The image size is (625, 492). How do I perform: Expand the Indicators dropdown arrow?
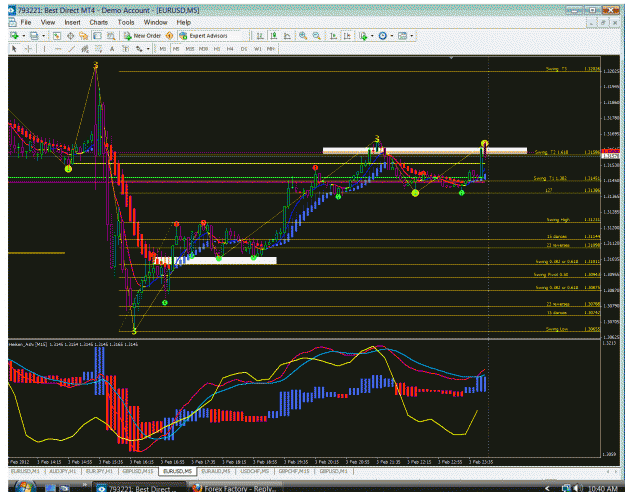click(372, 36)
